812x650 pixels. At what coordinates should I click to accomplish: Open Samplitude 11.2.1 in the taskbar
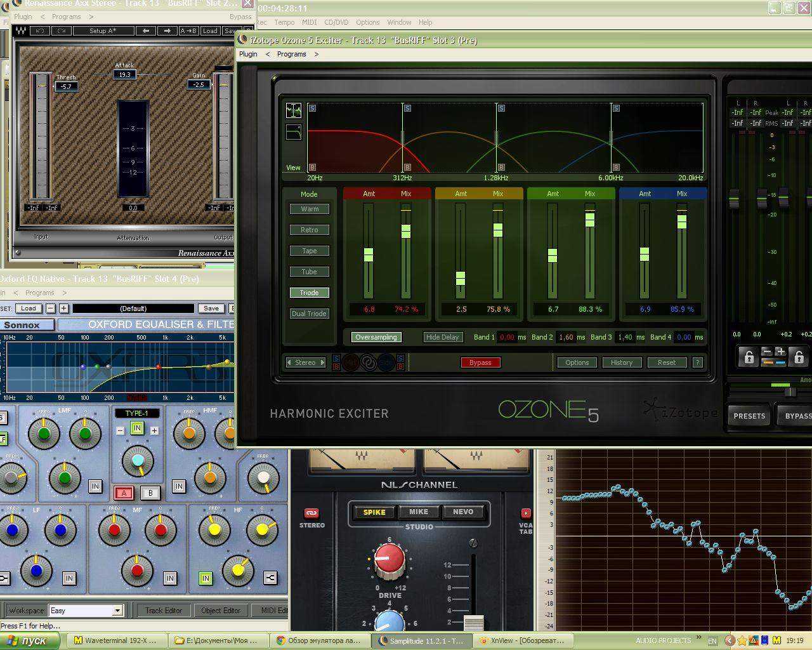421,640
